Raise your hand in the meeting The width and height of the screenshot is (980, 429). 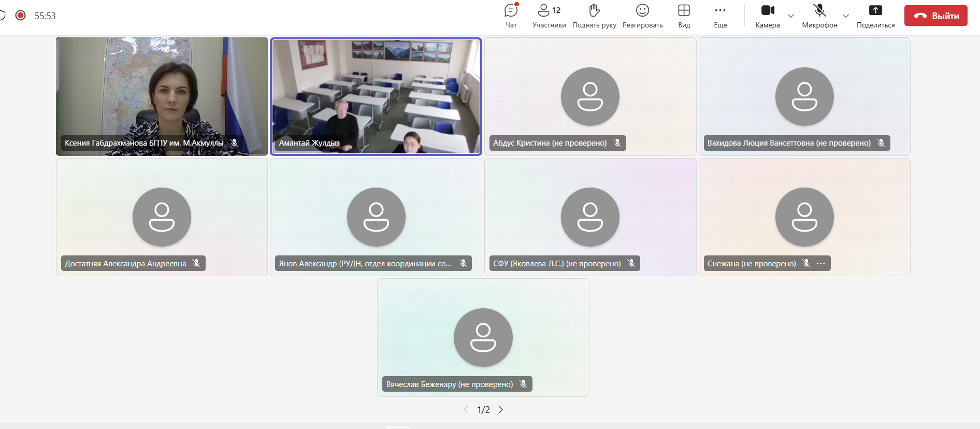(594, 16)
